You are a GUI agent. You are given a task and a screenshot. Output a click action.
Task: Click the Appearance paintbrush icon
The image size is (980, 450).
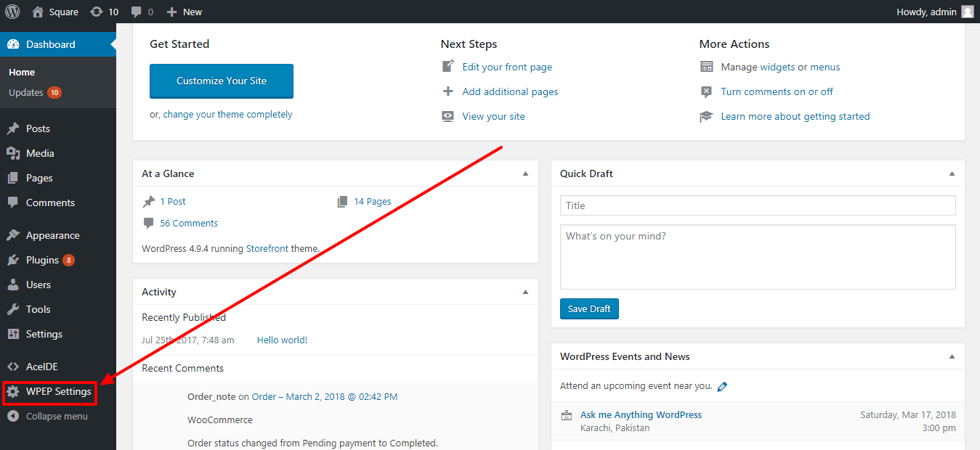pyautogui.click(x=13, y=235)
